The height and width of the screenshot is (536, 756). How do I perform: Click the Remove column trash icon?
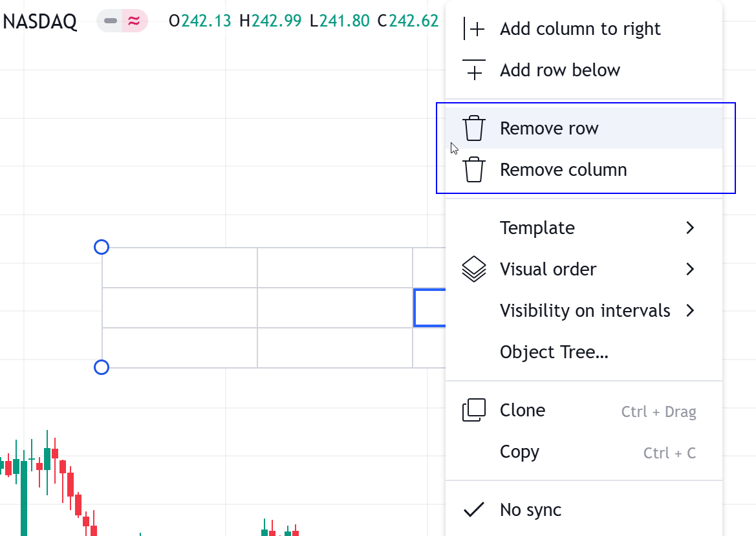[x=474, y=169]
